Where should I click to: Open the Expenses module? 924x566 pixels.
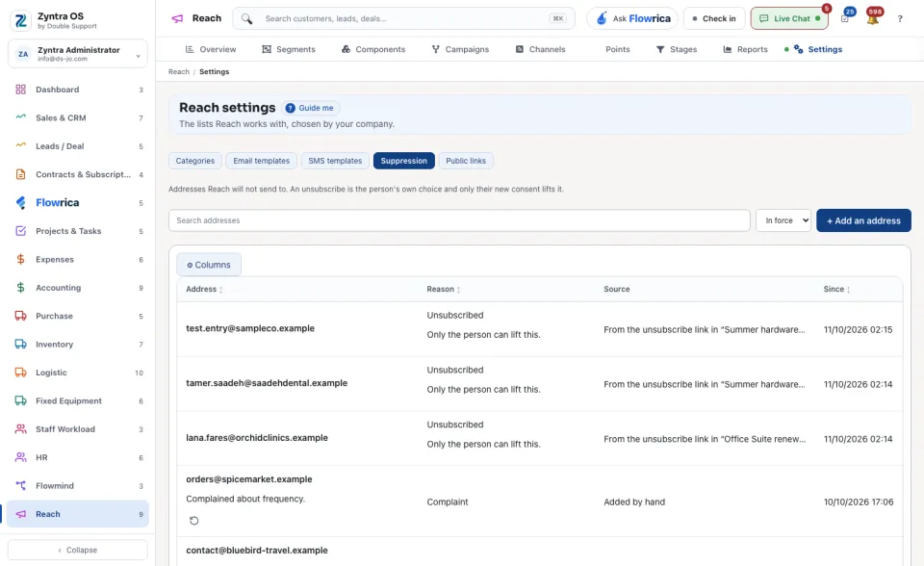78,260
